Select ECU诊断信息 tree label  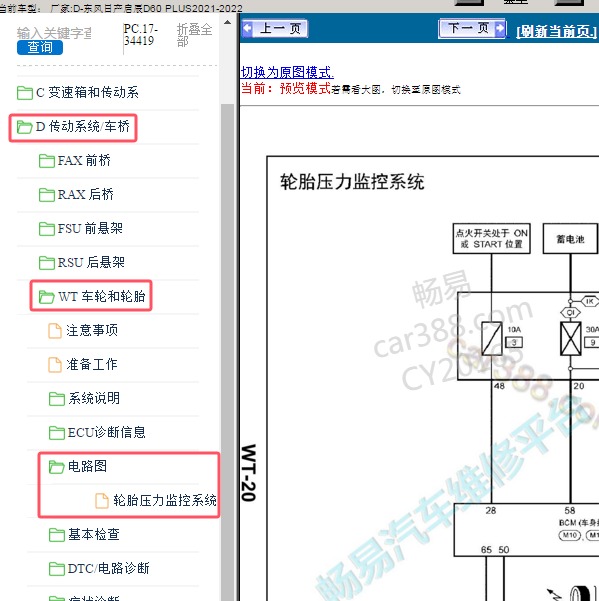[107, 432]
